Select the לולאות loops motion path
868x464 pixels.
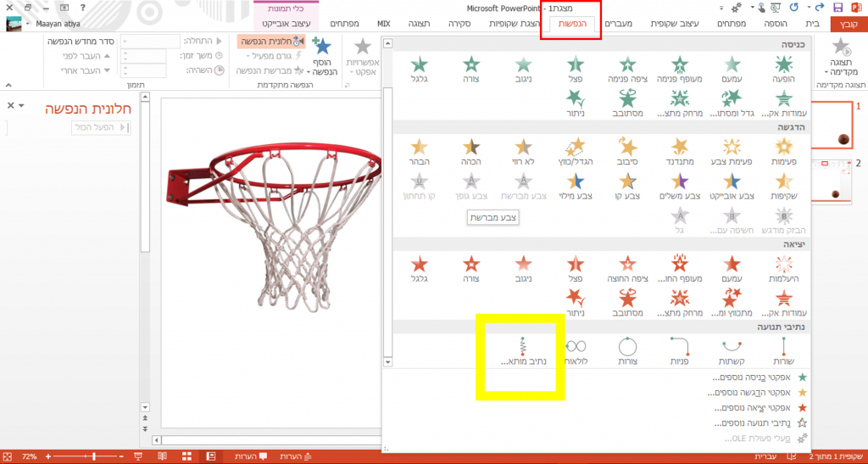[576, 350]
